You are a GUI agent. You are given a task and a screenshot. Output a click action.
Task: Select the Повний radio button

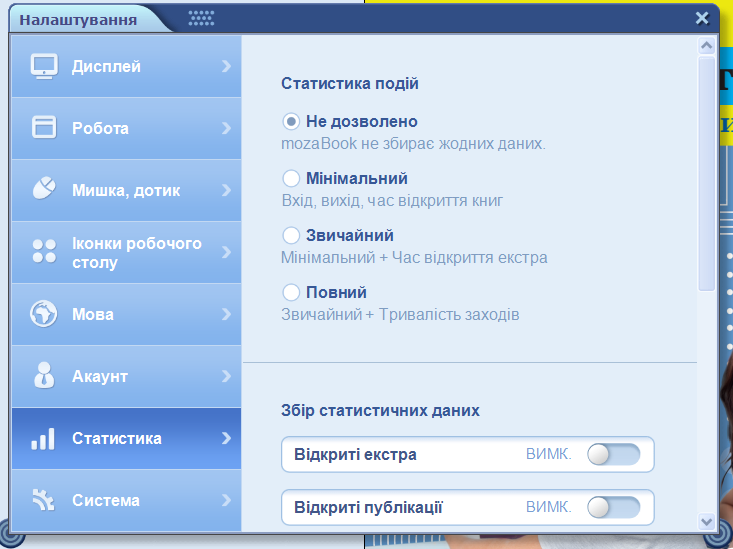[x=291, y=292]
